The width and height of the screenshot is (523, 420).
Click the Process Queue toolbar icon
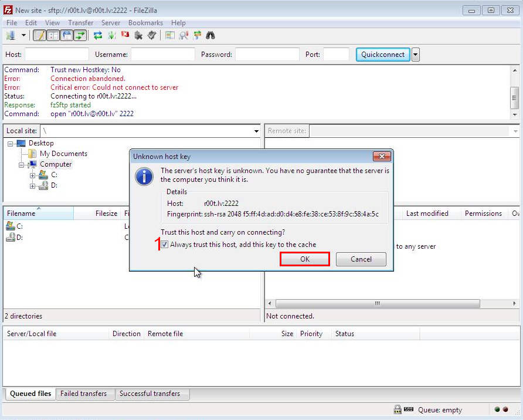111,35
